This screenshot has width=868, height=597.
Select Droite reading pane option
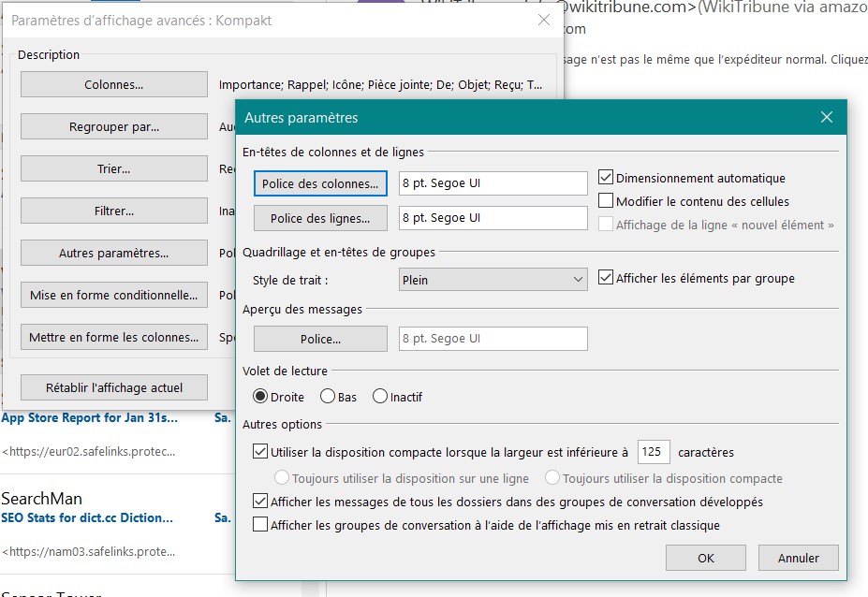point(260,397)
